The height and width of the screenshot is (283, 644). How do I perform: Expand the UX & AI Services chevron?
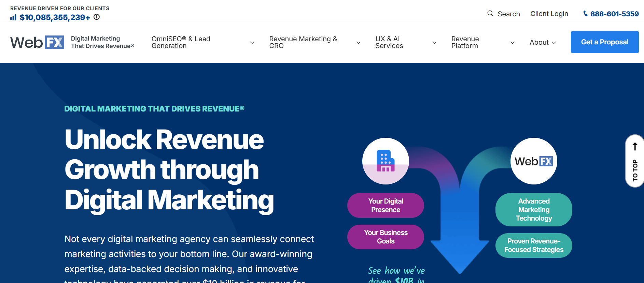point(434,43)
